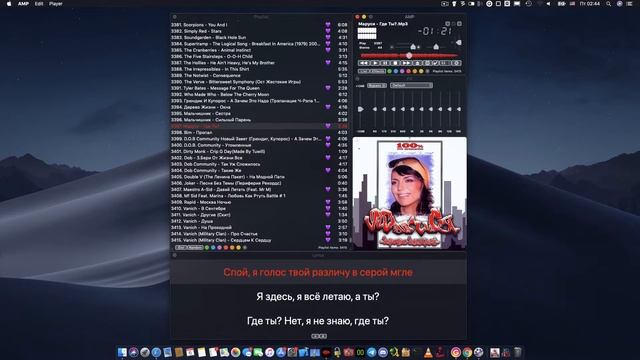Toggle the heart on Soundgarden - Black Hole Sun
Screen dimensions: 640x360
328,38
